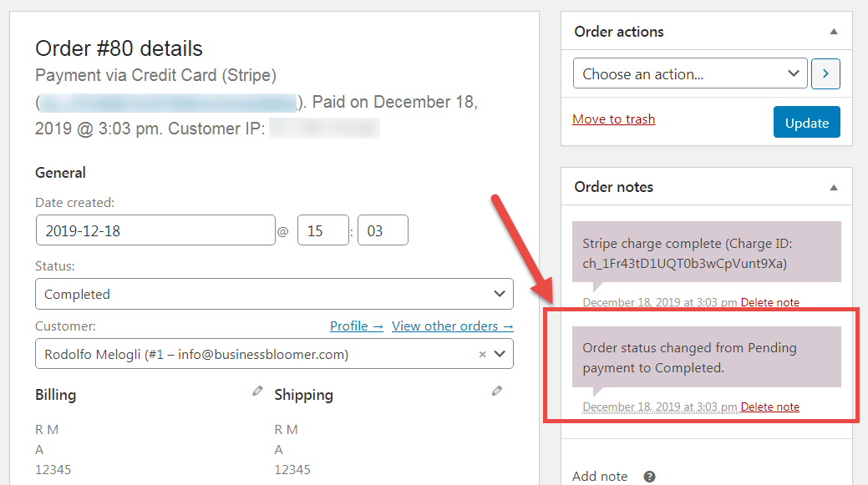Click the hour input field

coord(323,230)
